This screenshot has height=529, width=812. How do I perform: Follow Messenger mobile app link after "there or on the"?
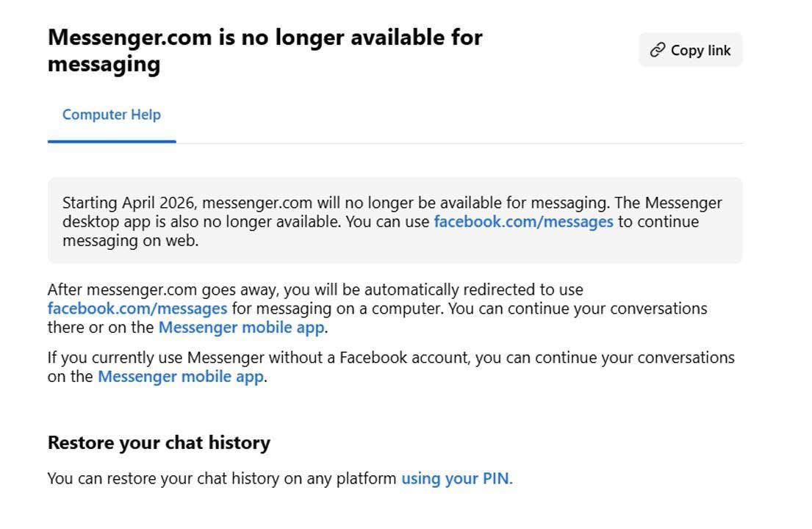[x=241, y=328]
